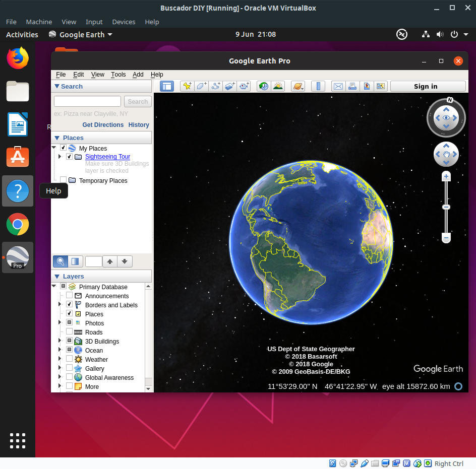Open the Add menu

pyautogui.click(x=138, y=75)
